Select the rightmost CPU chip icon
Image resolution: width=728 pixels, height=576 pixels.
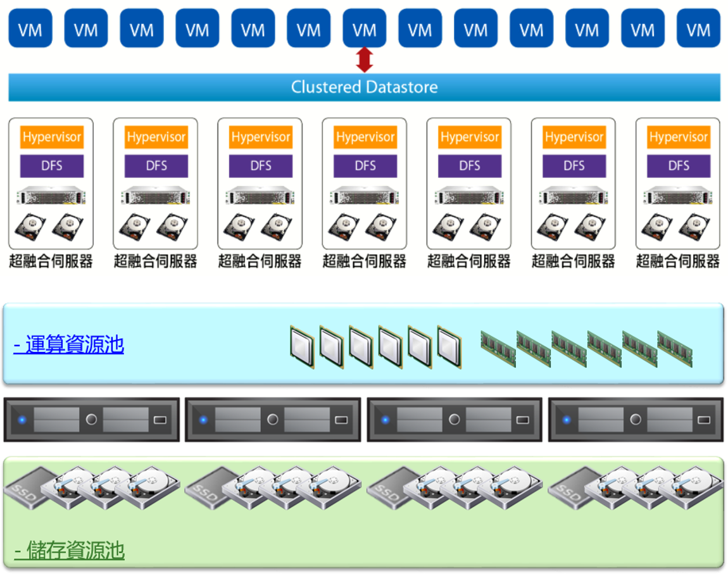click(449, 347)
